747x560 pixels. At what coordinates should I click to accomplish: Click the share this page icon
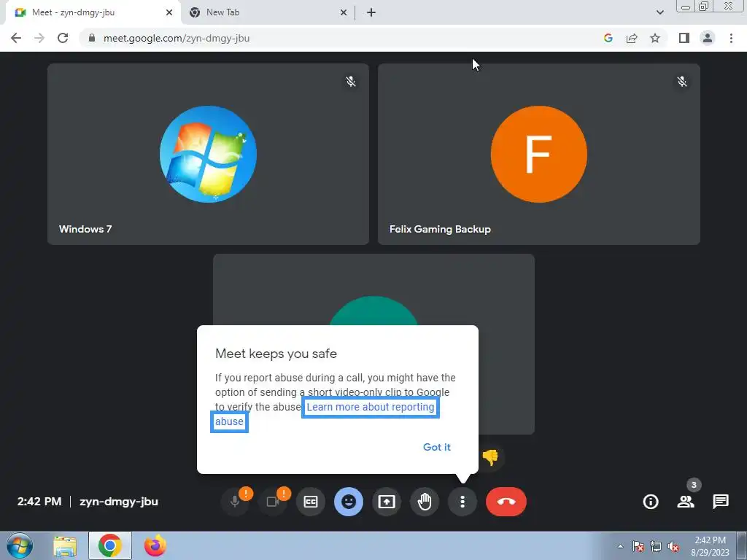pos(632,38)
